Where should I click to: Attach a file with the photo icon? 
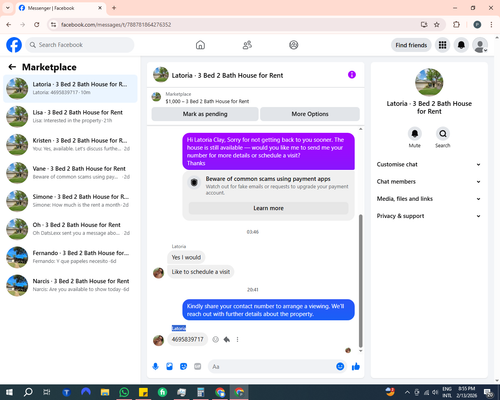[169, 367]
